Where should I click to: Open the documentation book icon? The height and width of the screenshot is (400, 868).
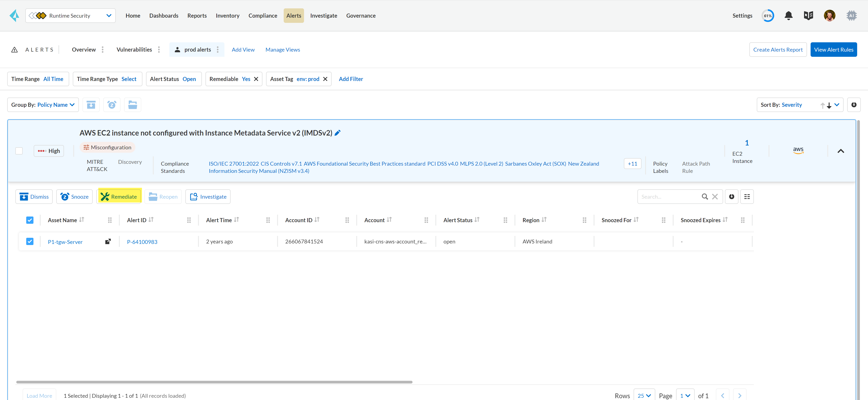point(808,16)
